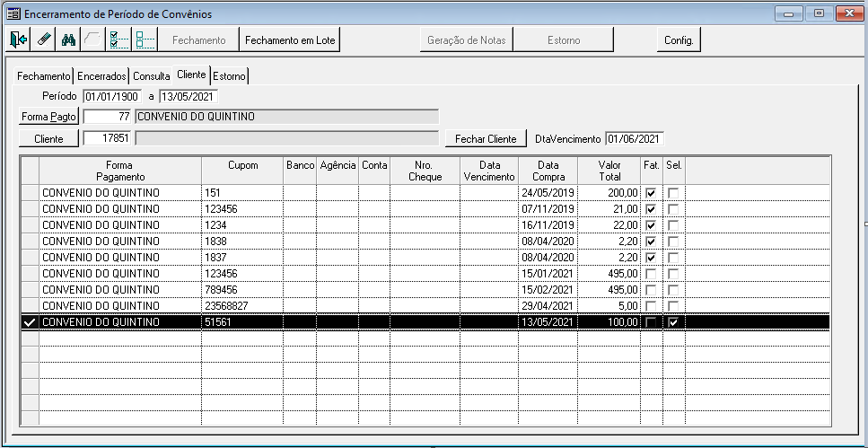Click the Data Vencimento column header
This screenshot has height=448, width=868.
click(489, 171)
